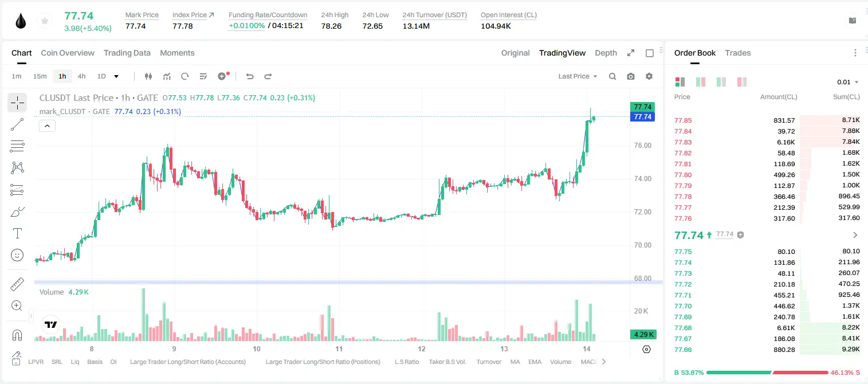Viewport: 868px width, 384px height.
Task: Open chart settings gear icon
Action: (x=649, y=76)
